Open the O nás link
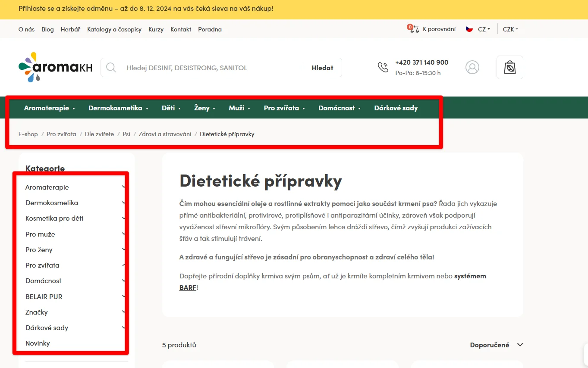 coord(27,29)
